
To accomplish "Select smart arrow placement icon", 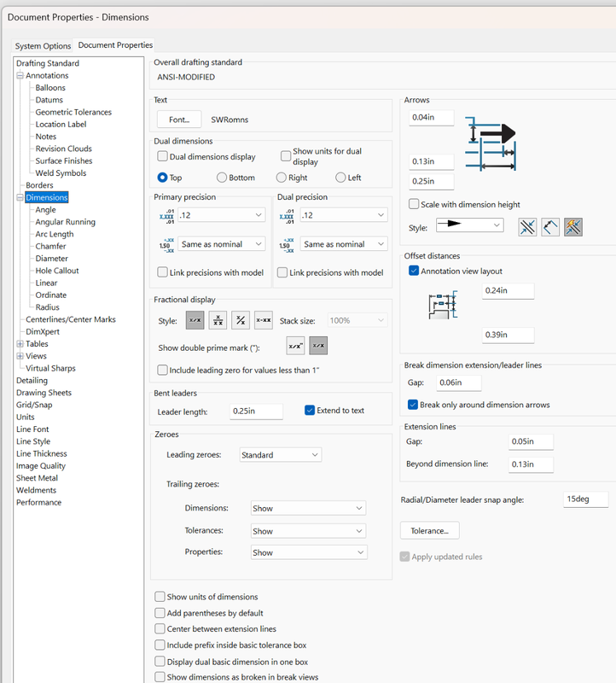I will click(x=572, y=226).
